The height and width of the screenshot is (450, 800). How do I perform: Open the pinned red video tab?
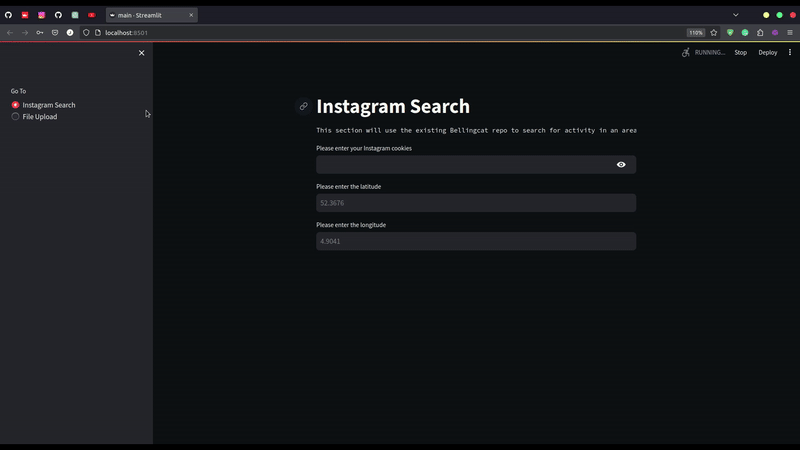click(x=25, y=15)
